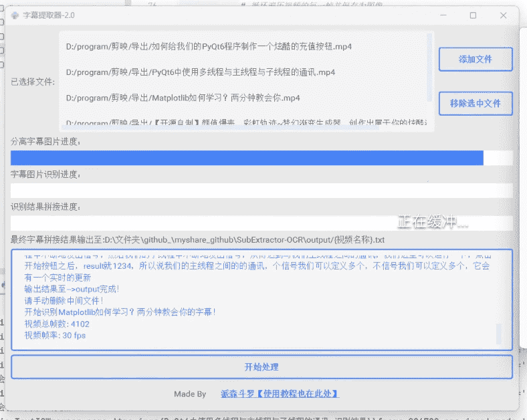The width and height of the screenshot is (527, 420).
Task: Minimize the 字幕提取器 window
Action: (x=442, y=15)
